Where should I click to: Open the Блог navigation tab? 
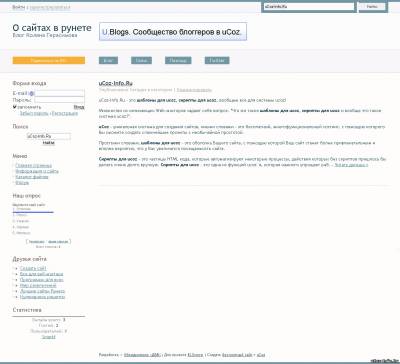pyautogui.click(x=108, y=60)
